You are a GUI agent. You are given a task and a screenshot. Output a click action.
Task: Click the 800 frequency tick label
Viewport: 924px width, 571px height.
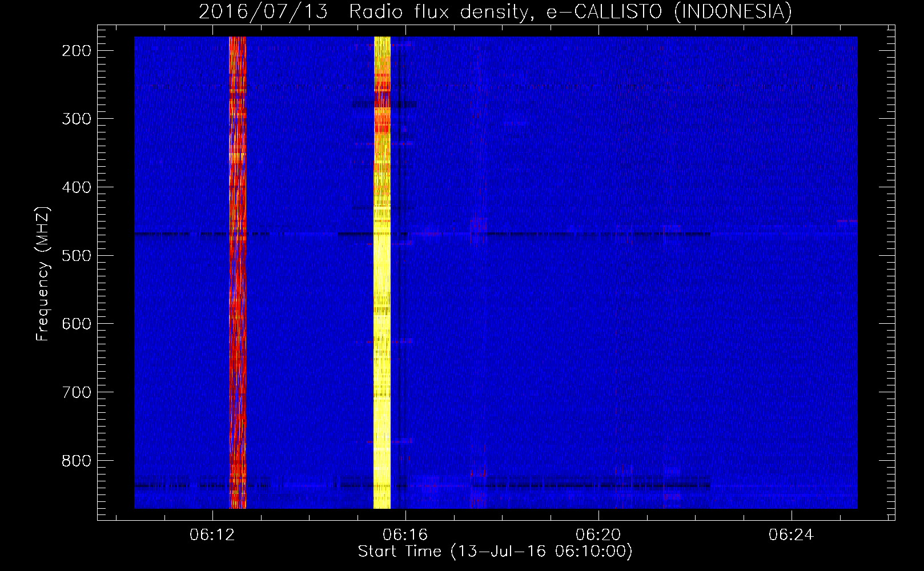pyautogui.click(x=77, y=460)
